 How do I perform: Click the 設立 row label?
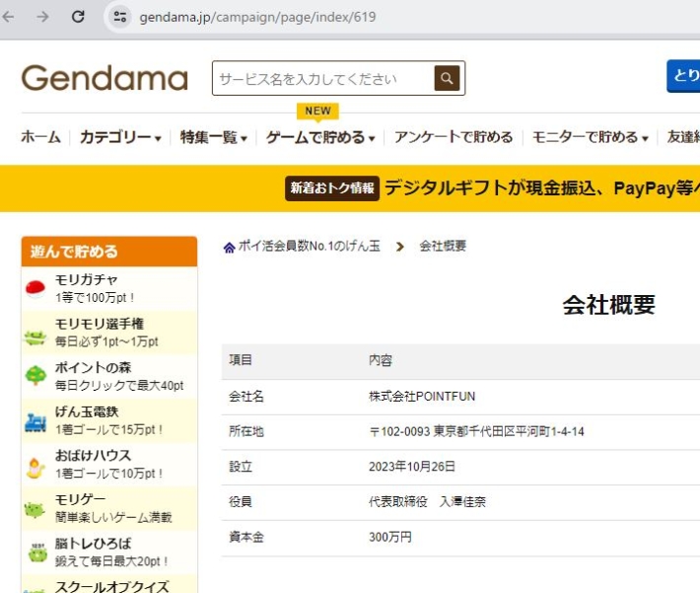[x=241, y=467]
